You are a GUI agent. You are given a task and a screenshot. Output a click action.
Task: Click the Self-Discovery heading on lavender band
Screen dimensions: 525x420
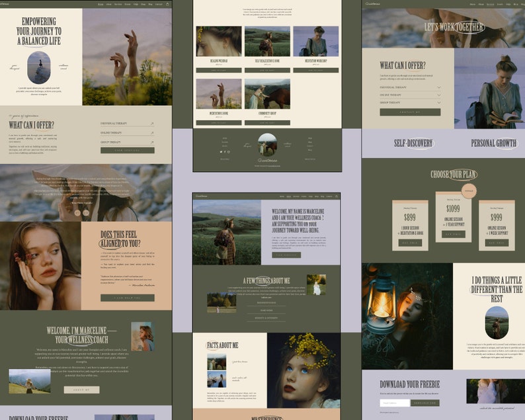pos(413,144)
